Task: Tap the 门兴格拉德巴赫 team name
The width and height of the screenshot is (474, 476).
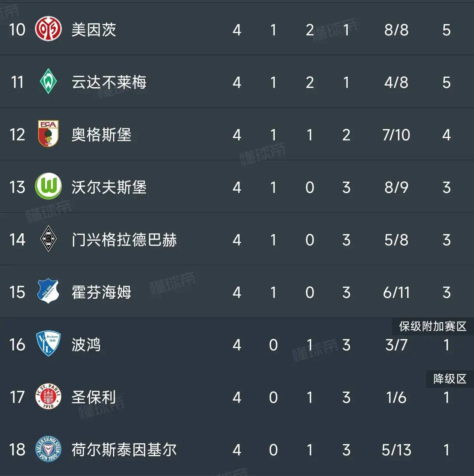Action: (124, 240)
